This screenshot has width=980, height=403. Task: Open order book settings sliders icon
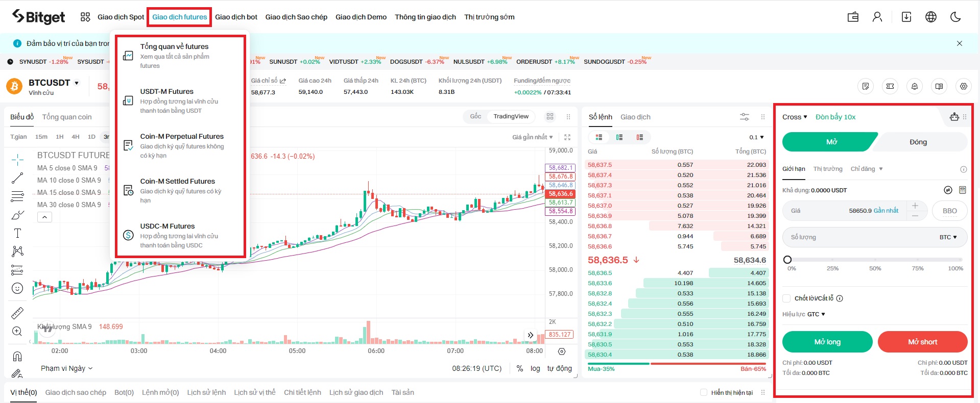click(745, 117)
